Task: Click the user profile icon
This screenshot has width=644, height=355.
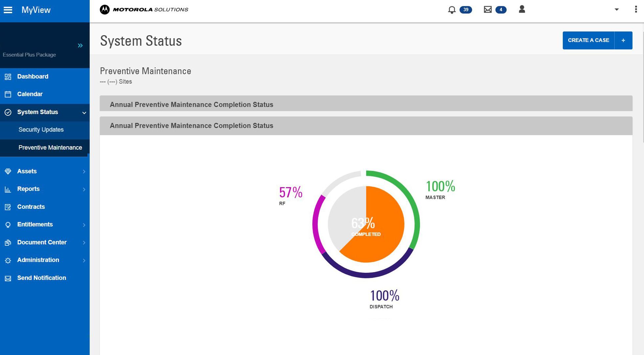Action: coord(522,9)
